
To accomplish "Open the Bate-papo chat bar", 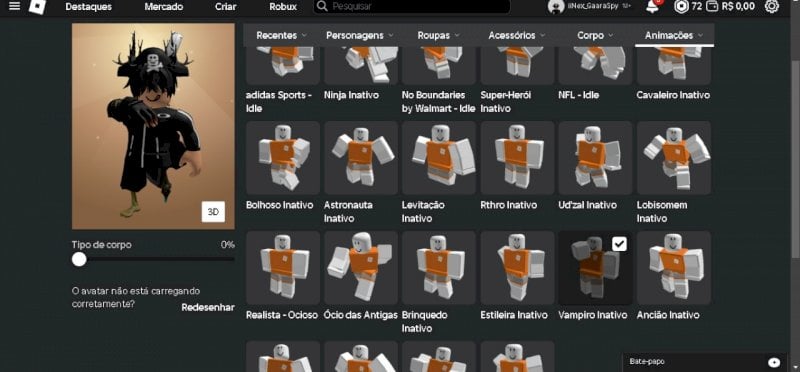I will (x=706, y=362).
